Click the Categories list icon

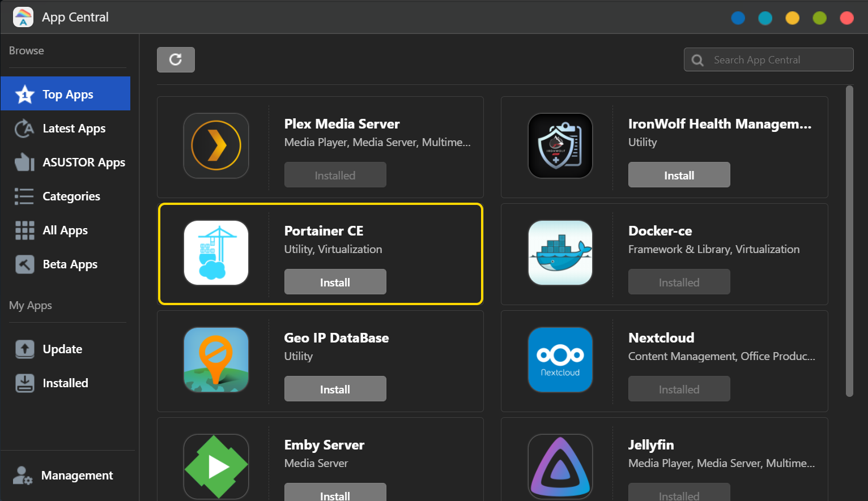coord(24,196)
